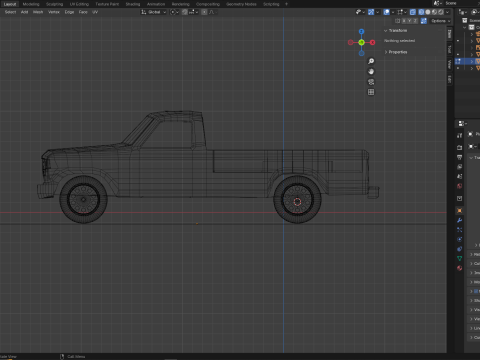Open the Geometry Nodes workspace tab
Image resolution: width=480 pixels, height=360 pixels.
click(241, 4)
